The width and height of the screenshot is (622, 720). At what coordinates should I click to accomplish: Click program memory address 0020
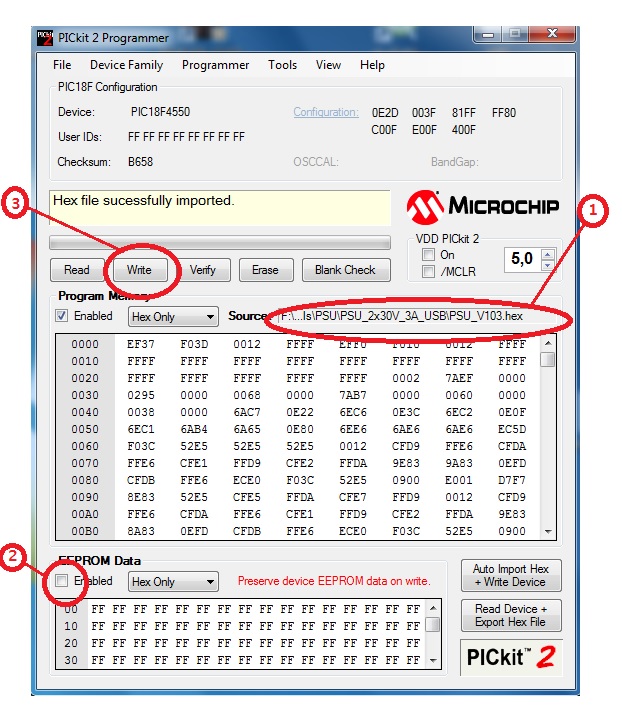pos(85,378)
